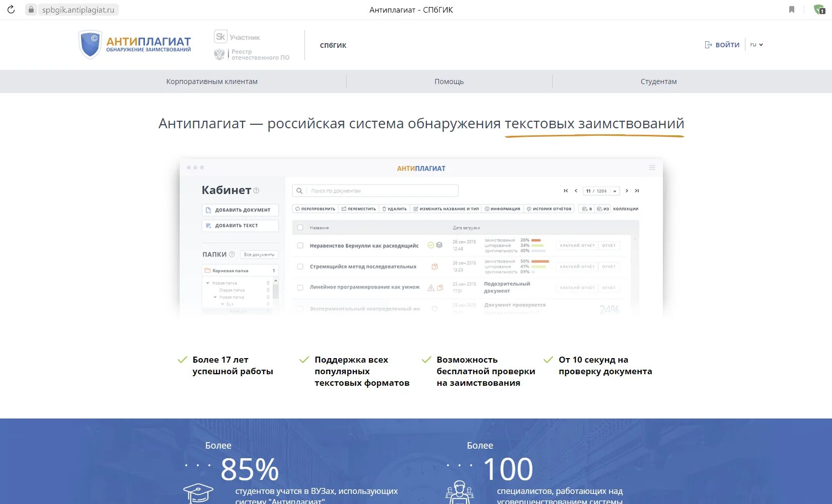Image resolution: width=832 pixels, height=504 pixels.
Task: Click the green 34% citation bar for Неравенство Бернулли
Action: 538,245
